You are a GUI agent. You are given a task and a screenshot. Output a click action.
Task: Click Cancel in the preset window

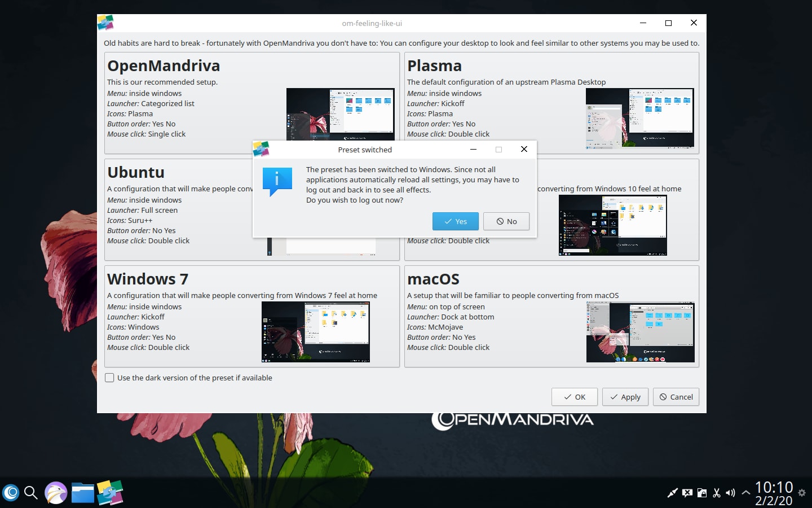coord(676,397)
